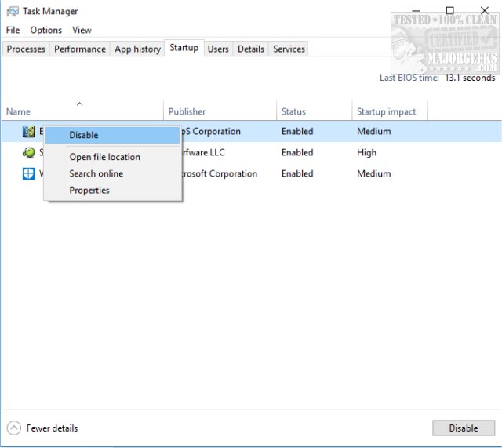The width and height of the screenshot is (502, 448).
Task: Click the '13.1 seconds' BIOS time value
Action: (470, 78)
